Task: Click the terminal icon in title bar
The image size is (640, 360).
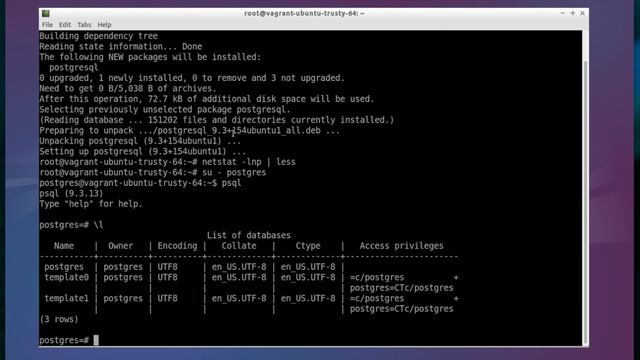Action: pyautogui.click(x=46, y=13)
